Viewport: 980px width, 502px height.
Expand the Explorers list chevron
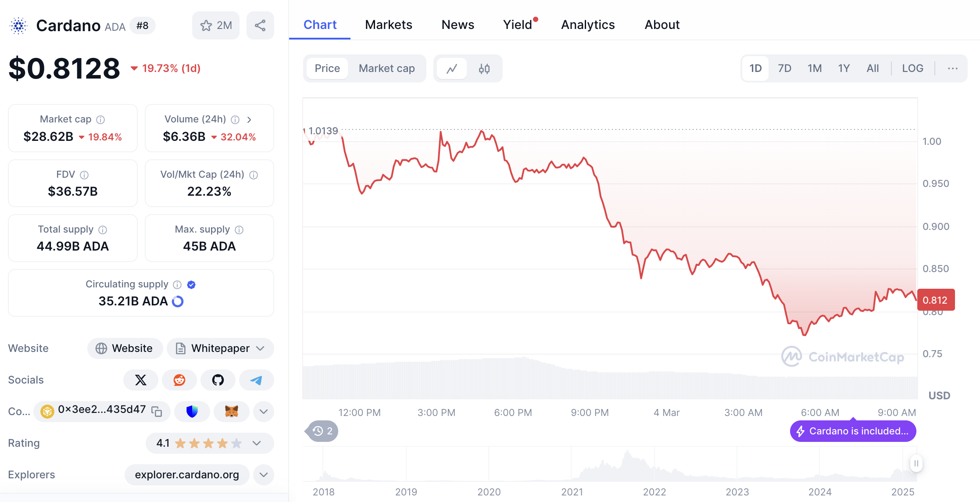pos(264,475)
